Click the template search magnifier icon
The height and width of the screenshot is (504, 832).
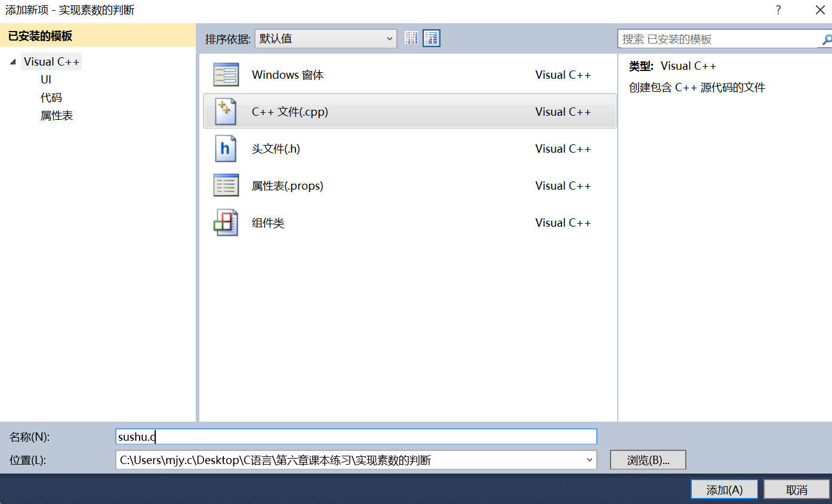[x=826, y=39]
